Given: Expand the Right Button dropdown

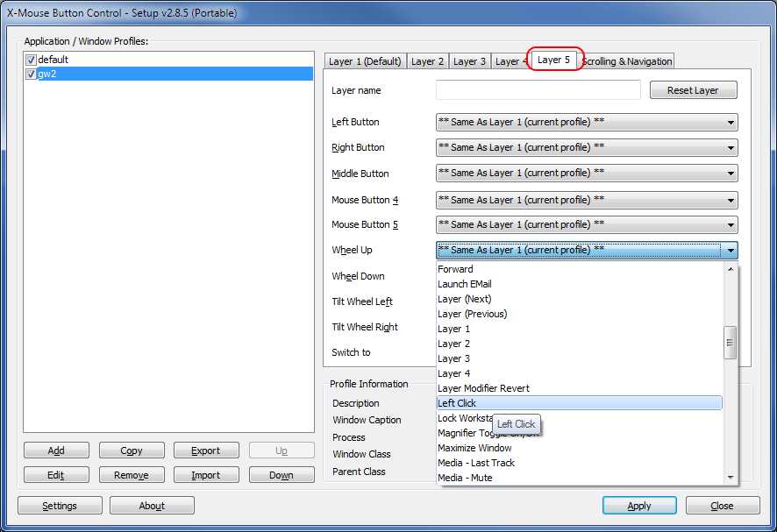Looking at the screenshot, I should (586, 148).
